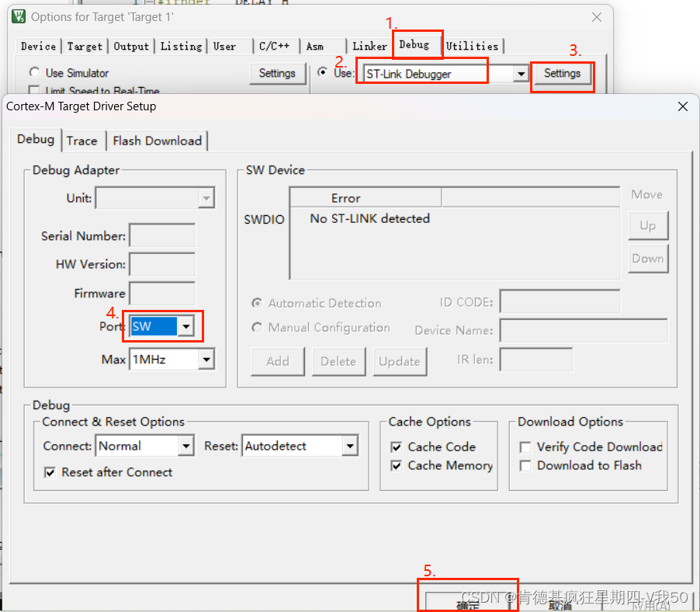Click the IR len field
The height and width of the screenshot is (612, 700).
[x=536, y=360]
